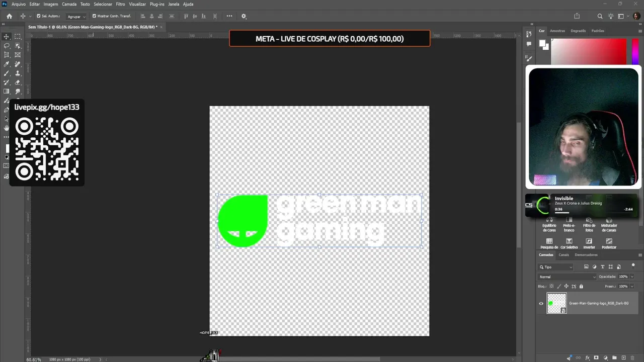Toggle the Sel. Autom. checkbox
644x362 pixels.
click(x=39, y=16)
